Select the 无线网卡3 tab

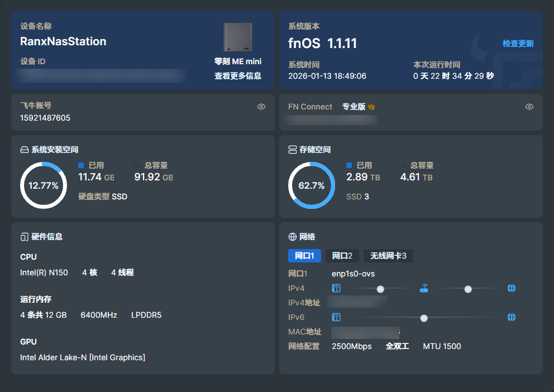[388, 256]
